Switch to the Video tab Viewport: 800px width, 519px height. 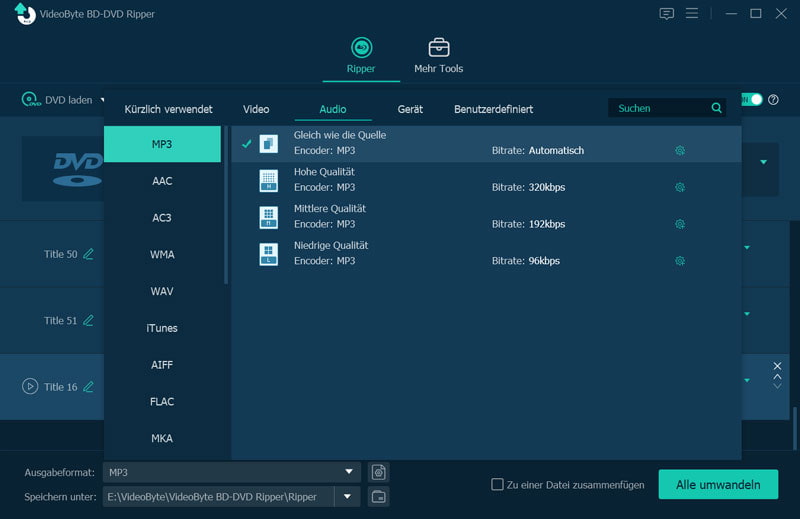(x=256, y=109)
